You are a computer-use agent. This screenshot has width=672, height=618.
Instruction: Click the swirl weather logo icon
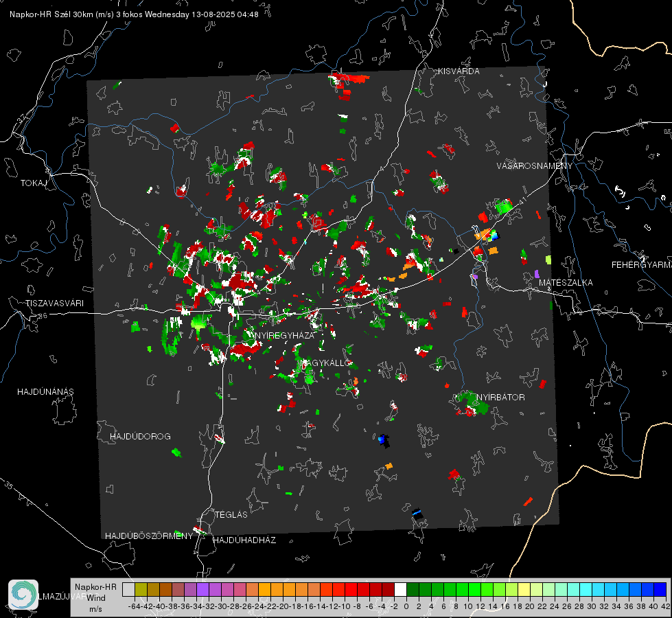pyautogui.click(x=23, y=595)
